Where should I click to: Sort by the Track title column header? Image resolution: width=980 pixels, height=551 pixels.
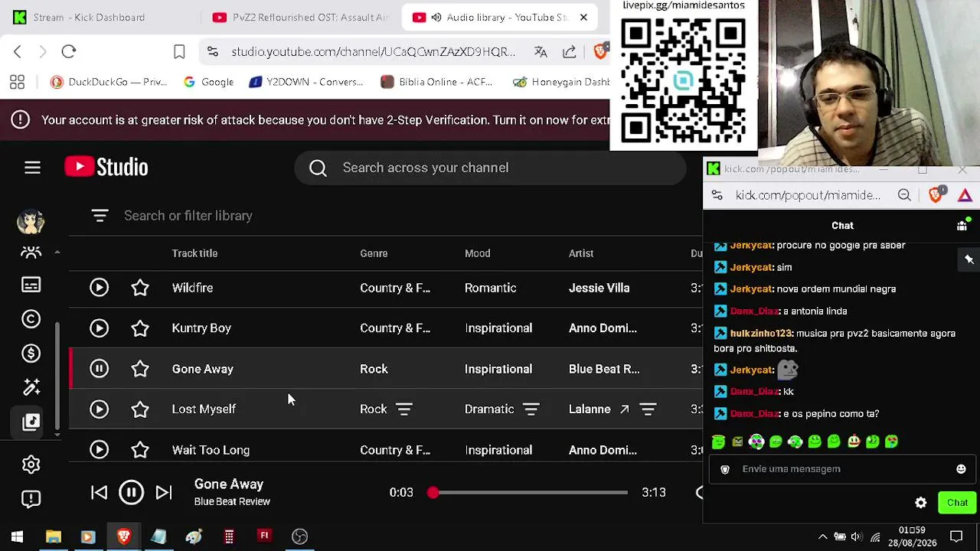coord(194,253)
